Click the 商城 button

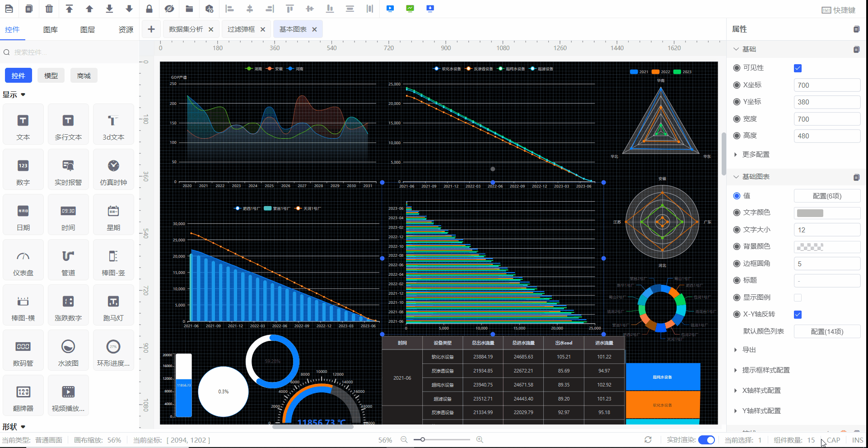(x=84, y=76)
